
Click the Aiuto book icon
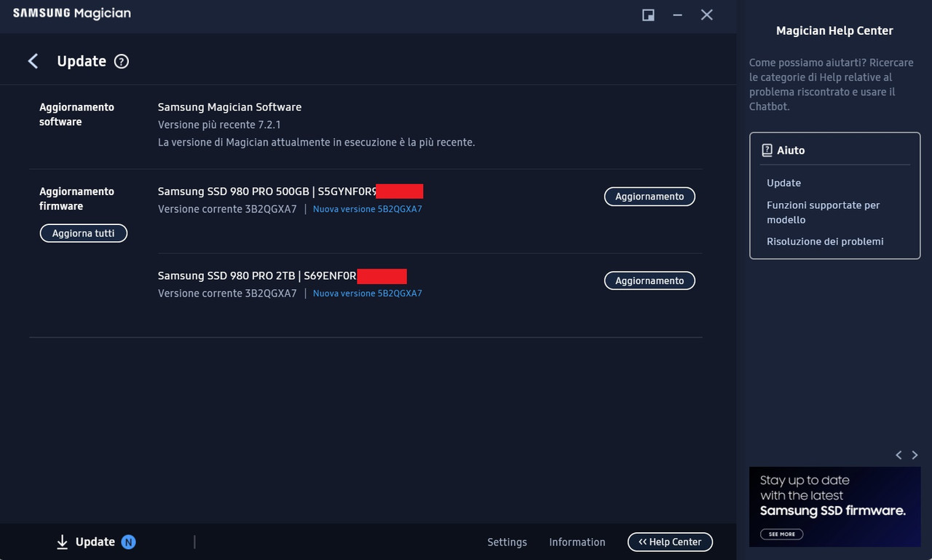point(767,151)
